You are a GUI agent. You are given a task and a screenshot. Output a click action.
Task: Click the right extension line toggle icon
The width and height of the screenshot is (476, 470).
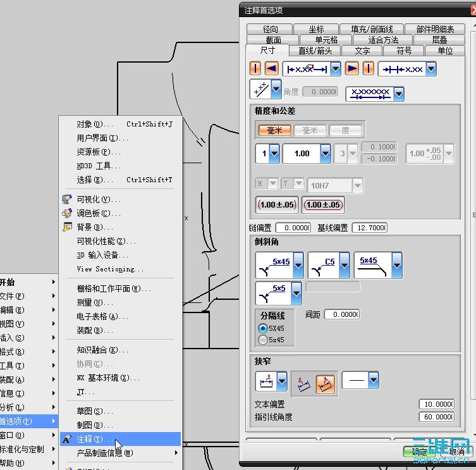click(x=369, y=68)
